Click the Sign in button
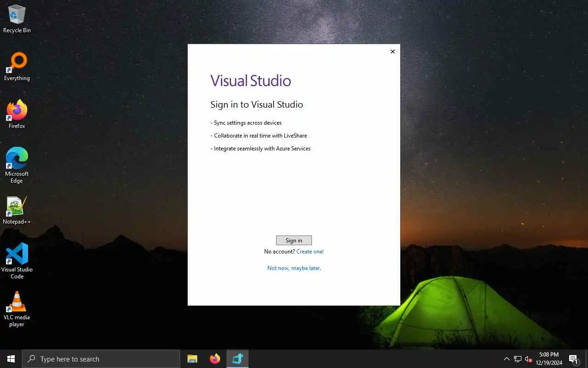Viewport: 588px width, 368px height. [x=294, y=240]
